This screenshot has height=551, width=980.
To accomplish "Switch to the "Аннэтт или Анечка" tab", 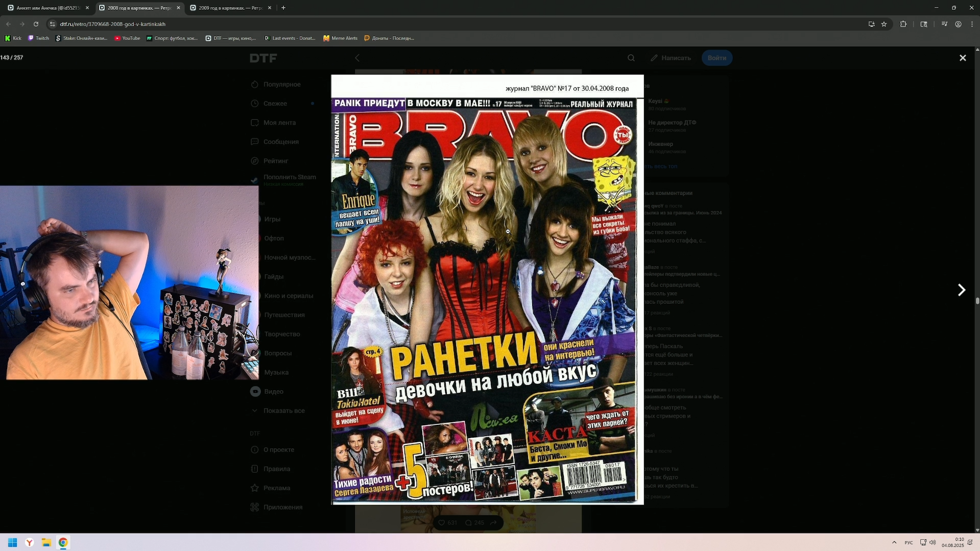I will 48,8.
